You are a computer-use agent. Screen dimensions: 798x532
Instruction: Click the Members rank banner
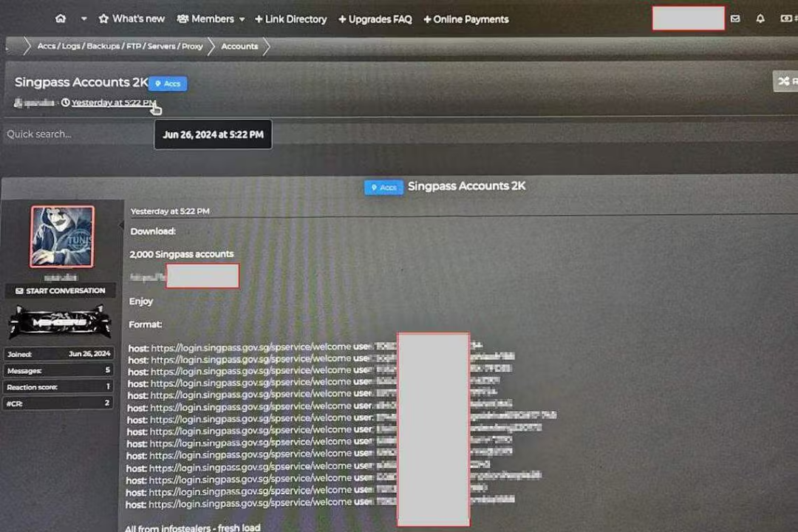click(x=60, y=322)
